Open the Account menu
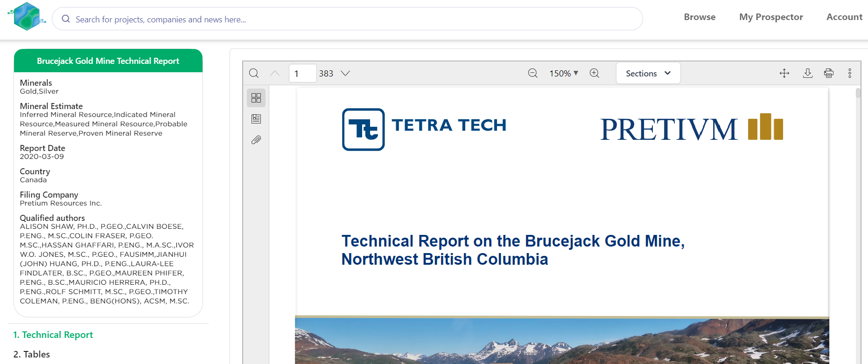The height and width of the screenshot is (364, 868). pos(844,17)
